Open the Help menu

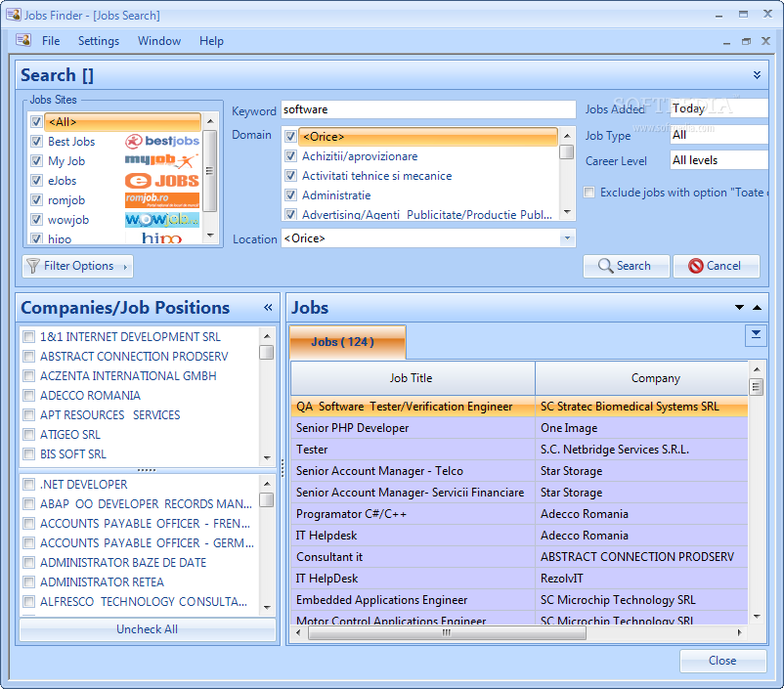coord(211,41)
